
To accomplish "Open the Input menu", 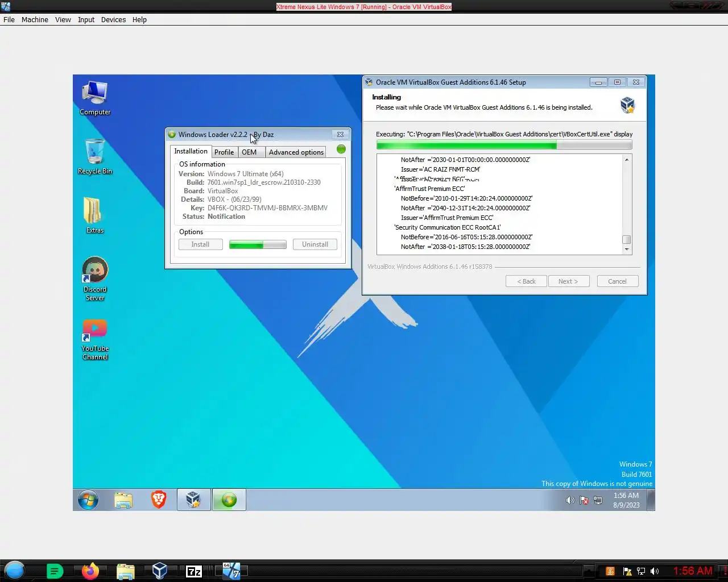I will (x=86, y=19).
